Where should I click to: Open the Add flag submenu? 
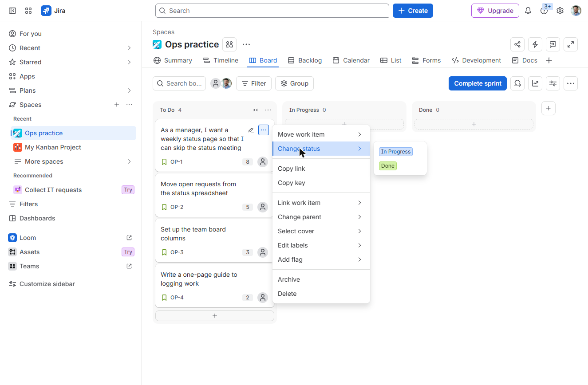(x=321, y=259)
